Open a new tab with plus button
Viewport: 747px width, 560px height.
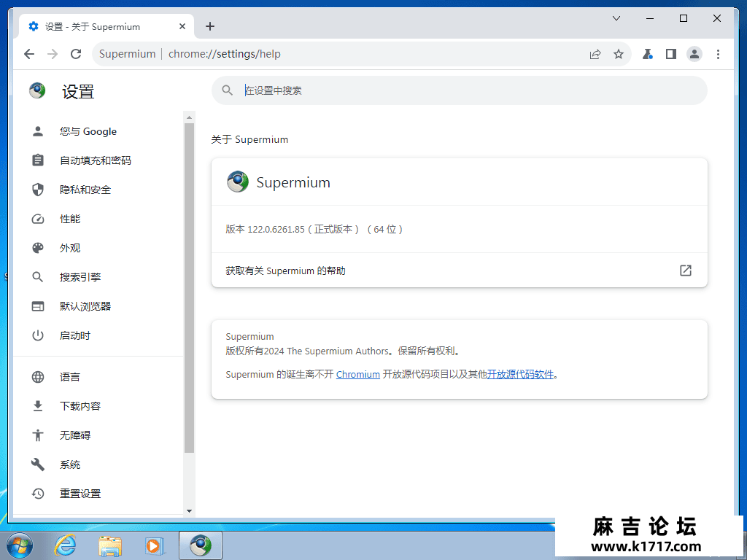(x=210, y=26)
